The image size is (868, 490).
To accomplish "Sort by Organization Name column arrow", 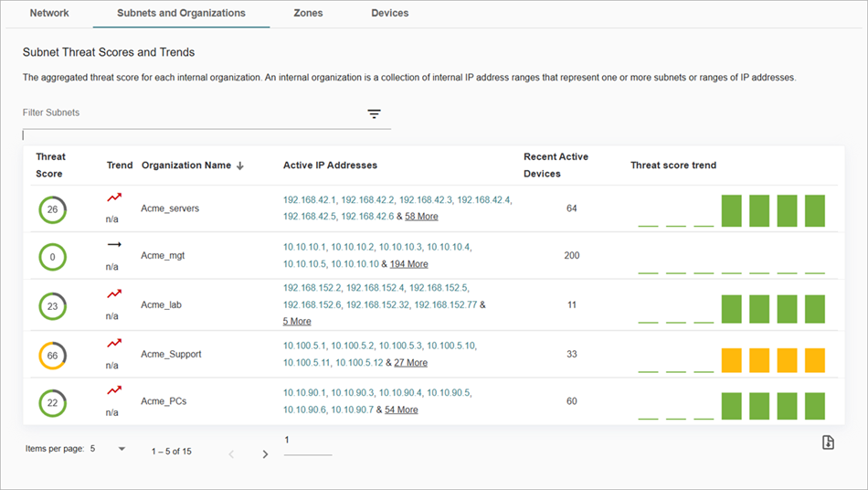I will (240, 165).
